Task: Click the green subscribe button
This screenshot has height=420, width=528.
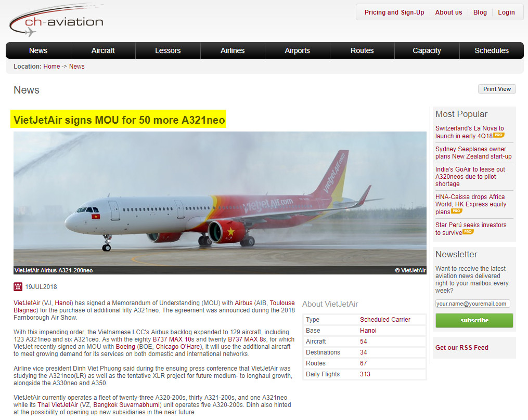Action: click(474, 320)
